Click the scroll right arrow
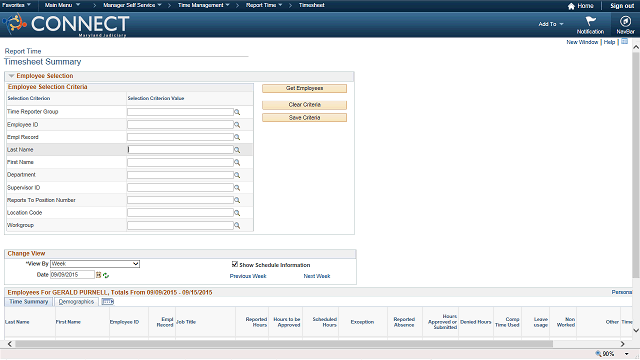640x360 pixels. 622,344
